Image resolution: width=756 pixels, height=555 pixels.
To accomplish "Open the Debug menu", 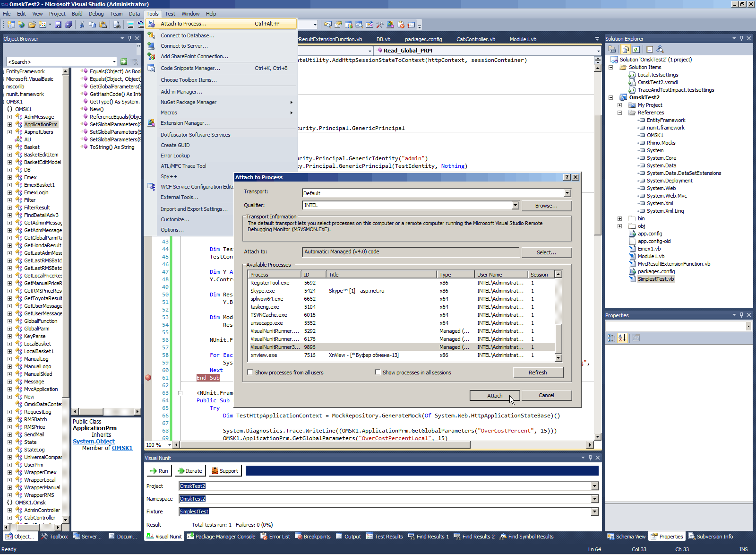I will click(x=96, y=14).
